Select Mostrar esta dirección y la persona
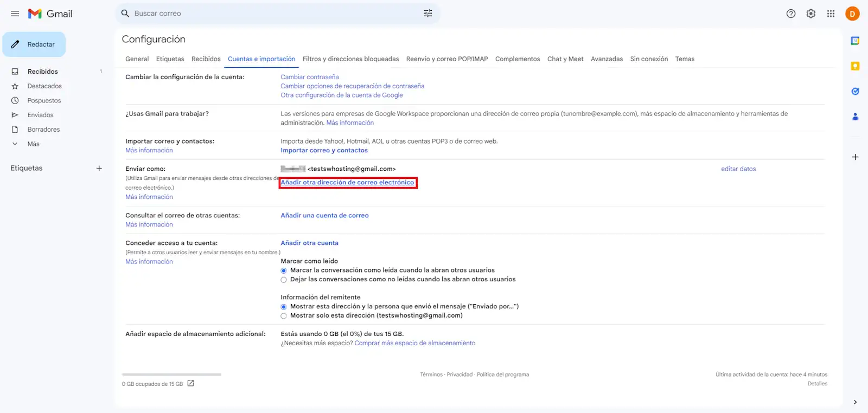This screenshot has width=868, height=413. pyautogui.click(x=284, y=307)
